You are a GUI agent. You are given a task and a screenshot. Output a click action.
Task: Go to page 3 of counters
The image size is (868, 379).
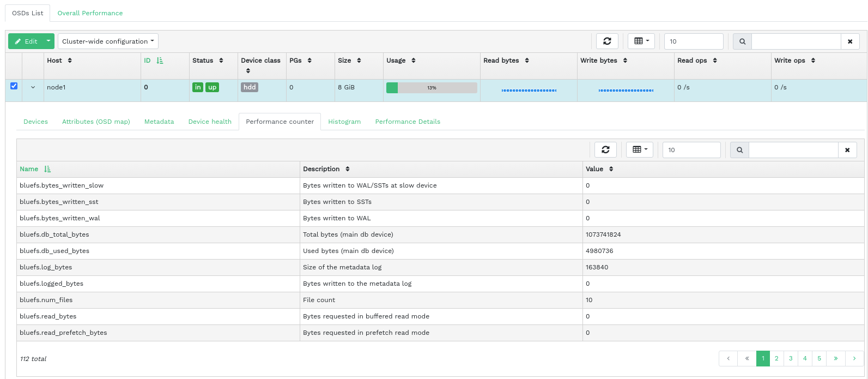coord(791,358)
